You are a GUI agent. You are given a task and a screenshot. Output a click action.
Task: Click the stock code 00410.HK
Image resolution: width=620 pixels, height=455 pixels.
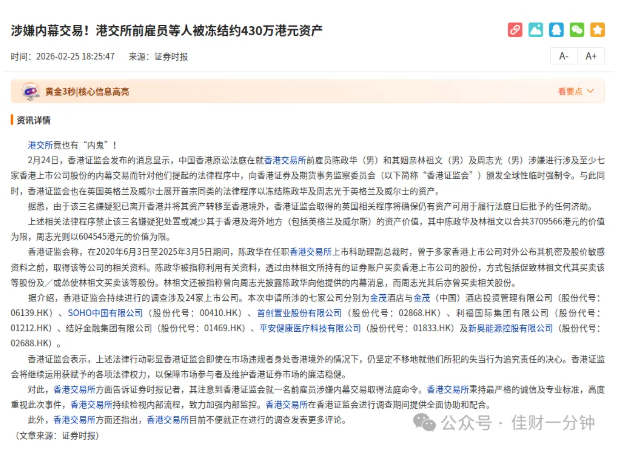(x=220, y=313)
